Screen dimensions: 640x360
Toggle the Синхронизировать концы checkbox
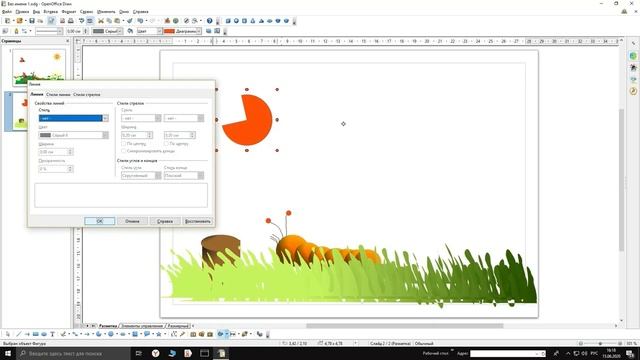124,151
